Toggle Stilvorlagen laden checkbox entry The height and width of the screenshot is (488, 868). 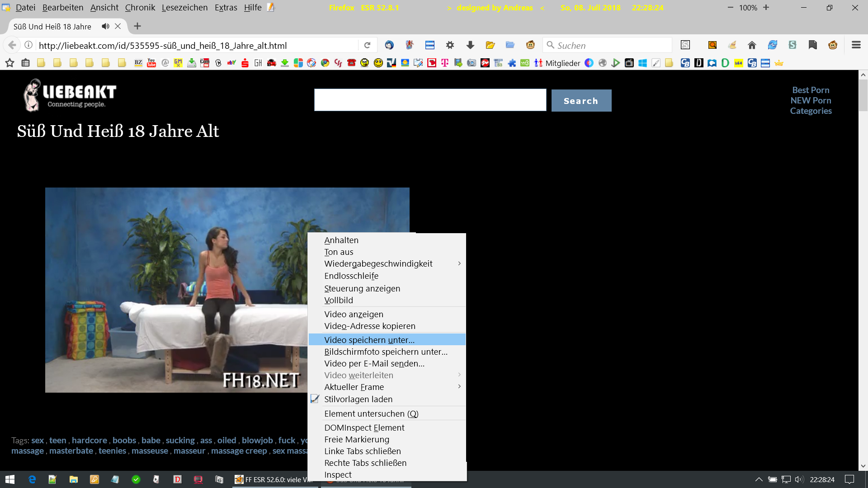point(358,399)
